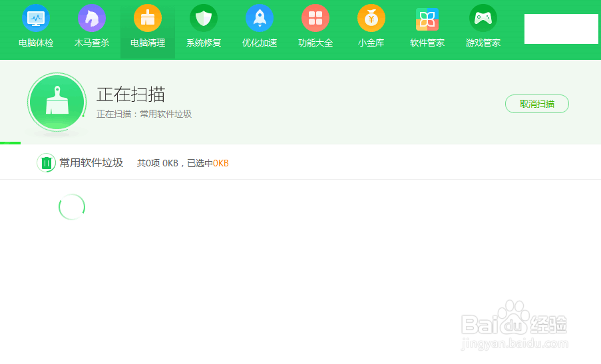This screenshot has width=601, height=364.
Task: Click the 正在扫描：常用软件垃圾 status line
Action: click(144, 114)
